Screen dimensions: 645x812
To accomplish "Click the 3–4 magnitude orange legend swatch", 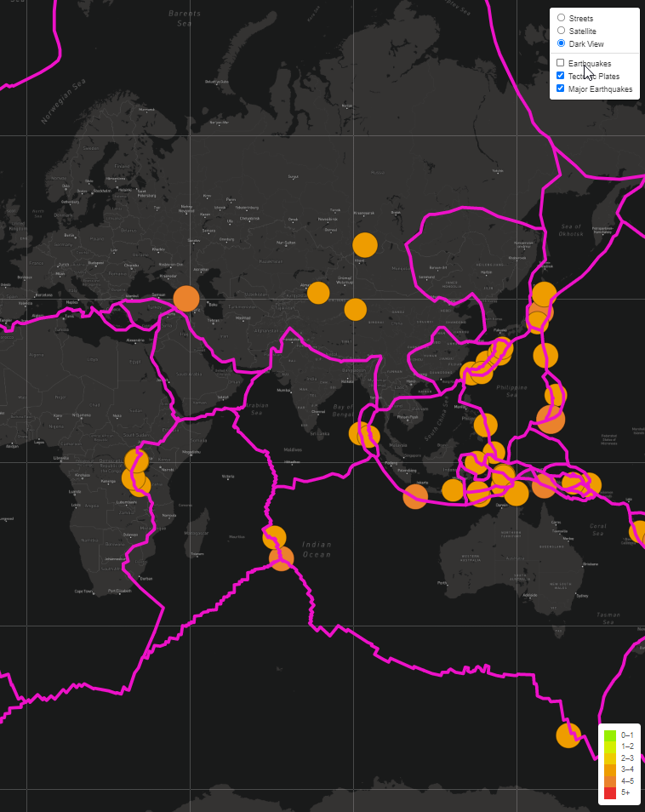I will (x=610, y=769).
